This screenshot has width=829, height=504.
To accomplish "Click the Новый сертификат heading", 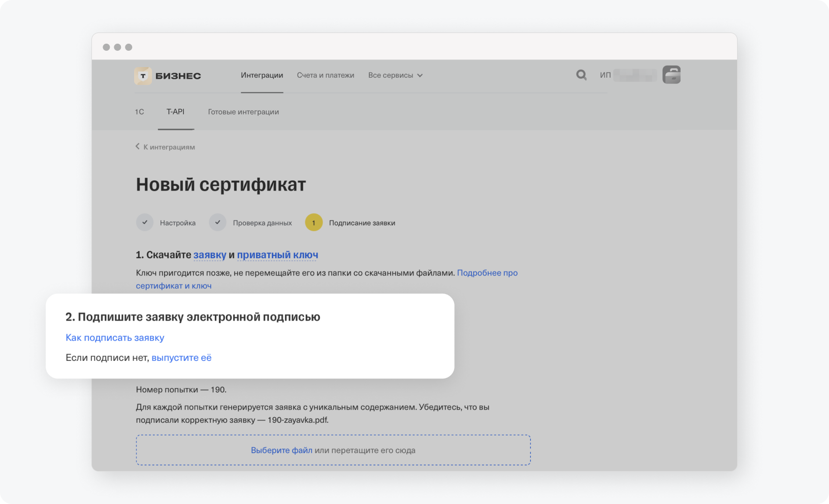I will pos(221,184).
